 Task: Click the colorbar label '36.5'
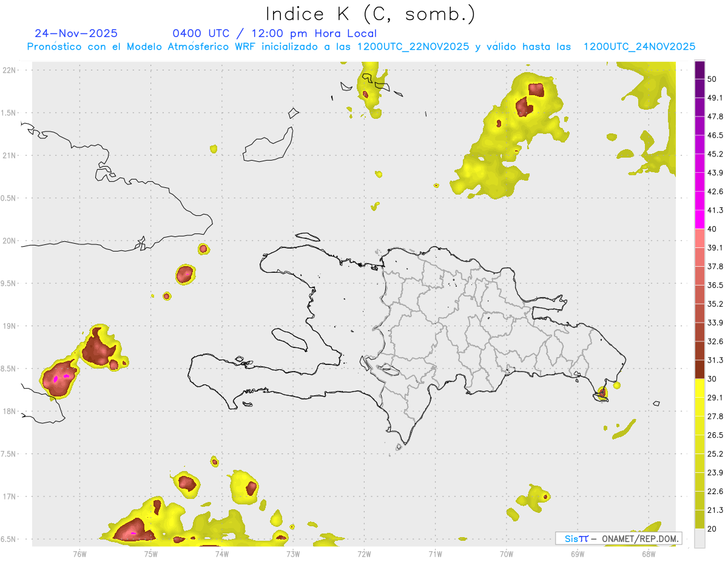(x=715, y=285)
